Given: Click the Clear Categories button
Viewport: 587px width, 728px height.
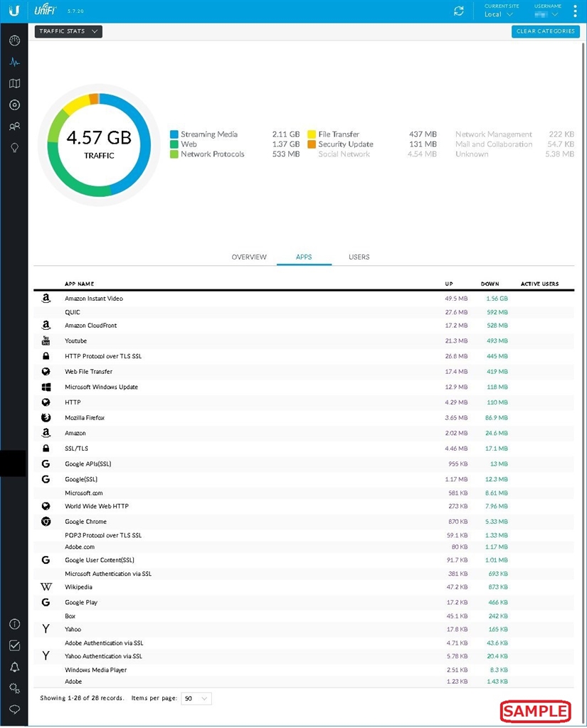Looking at the screenshot, I should coord(546,31).
